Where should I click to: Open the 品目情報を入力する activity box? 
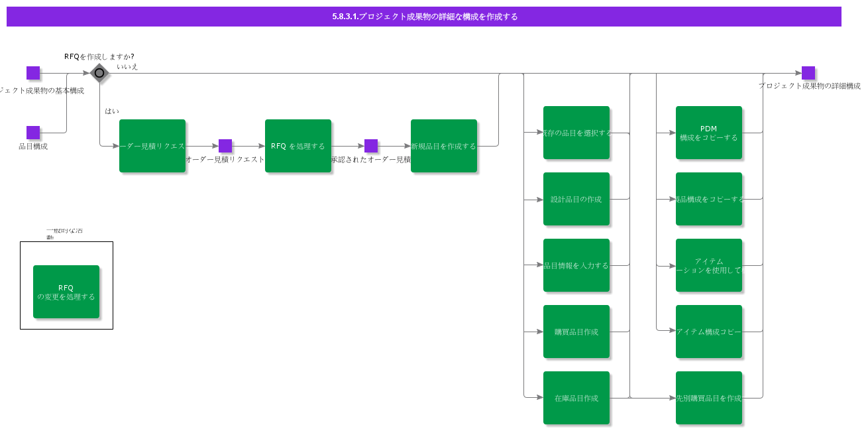click(576, 265)
